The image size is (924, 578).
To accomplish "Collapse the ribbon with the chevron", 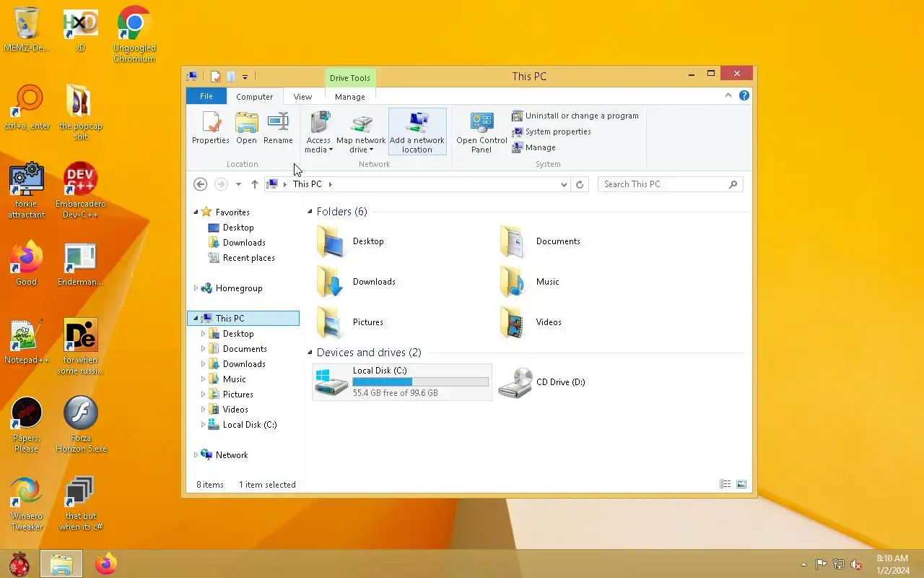I will tap(728, 95).
